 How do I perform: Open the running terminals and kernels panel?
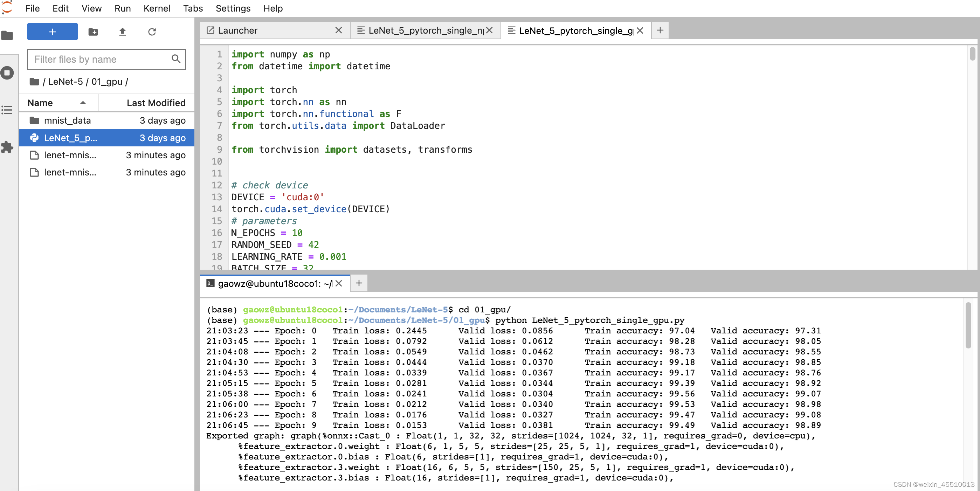pyautogui.click(x=7, y=72)
